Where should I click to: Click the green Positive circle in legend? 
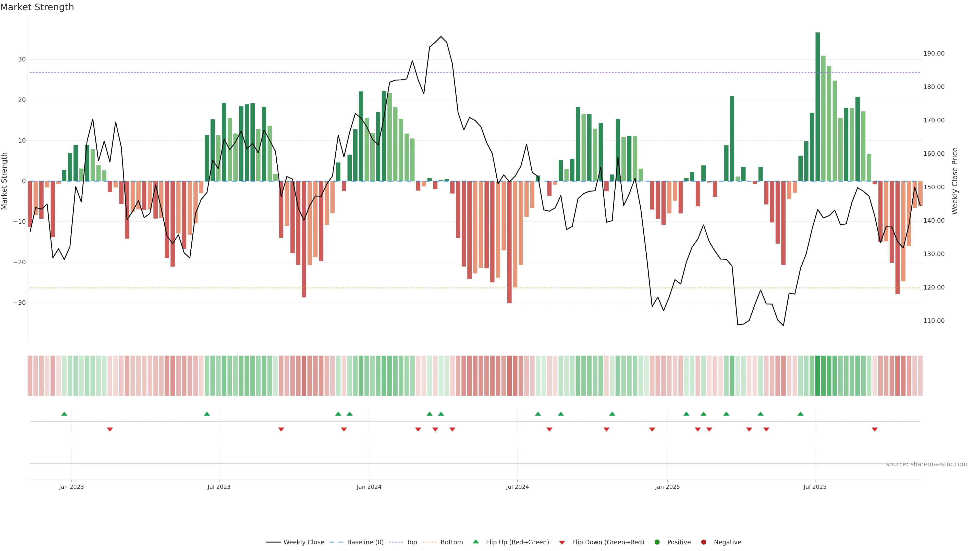click(x=657, y=542)
